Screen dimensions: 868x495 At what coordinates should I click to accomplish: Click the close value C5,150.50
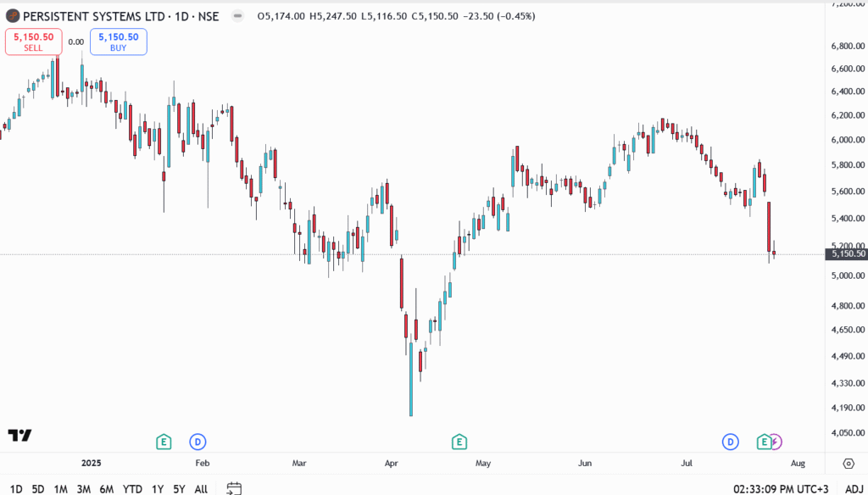435,17
